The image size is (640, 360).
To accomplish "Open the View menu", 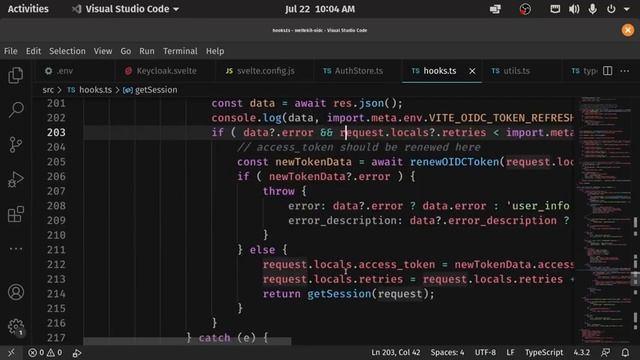I will (103, 51).
